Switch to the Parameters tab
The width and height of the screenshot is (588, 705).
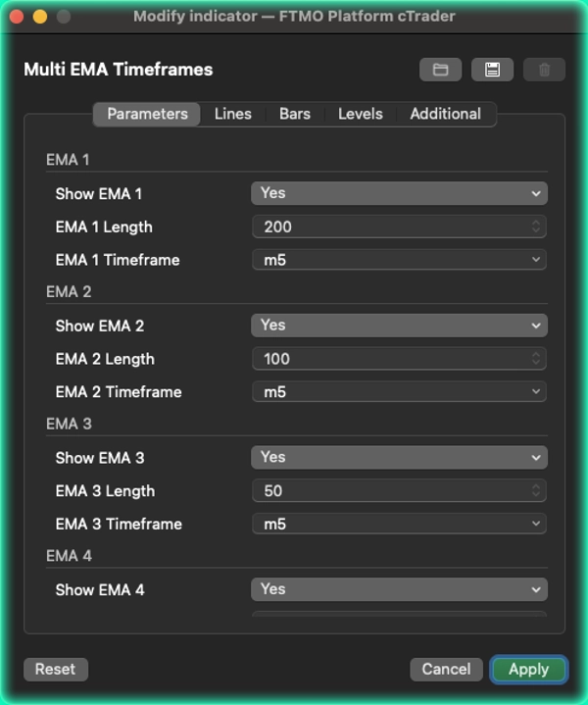pos(147,114)
